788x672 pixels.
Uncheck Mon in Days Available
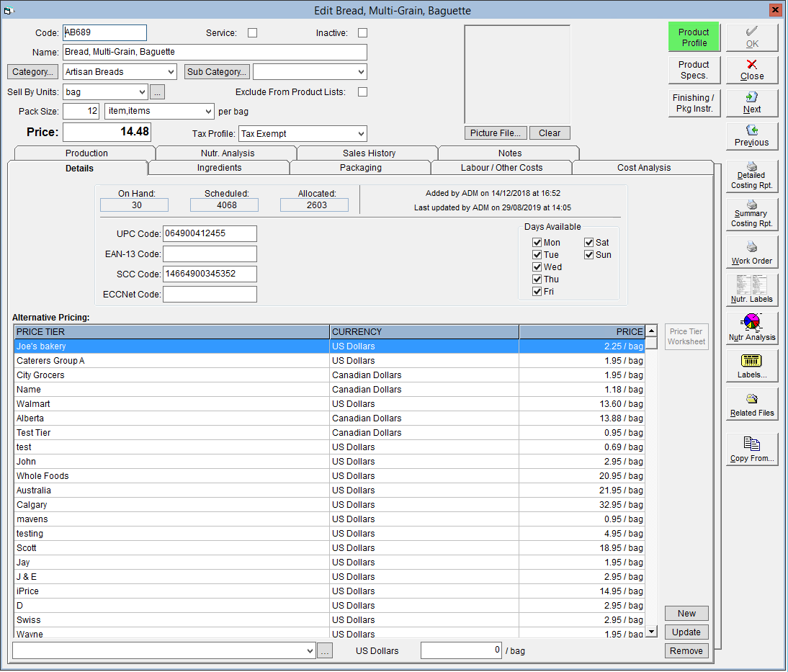point(537,242)
